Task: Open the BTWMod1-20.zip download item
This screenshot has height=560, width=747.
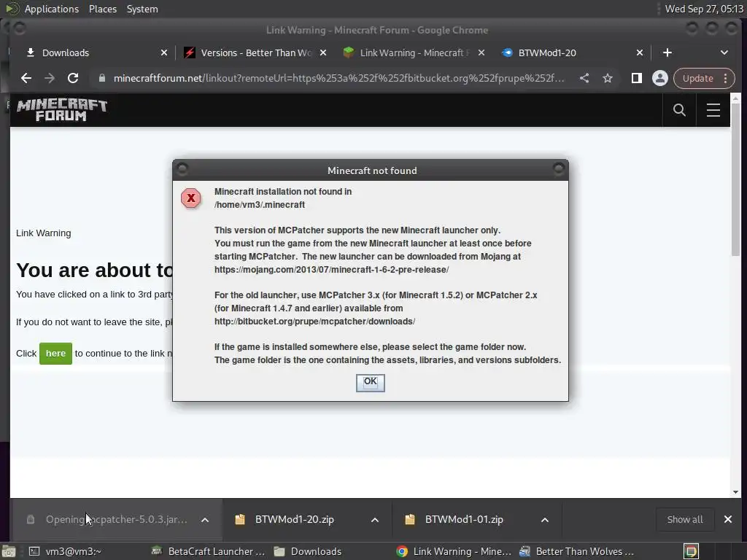Action: click(x=295, y=519)
